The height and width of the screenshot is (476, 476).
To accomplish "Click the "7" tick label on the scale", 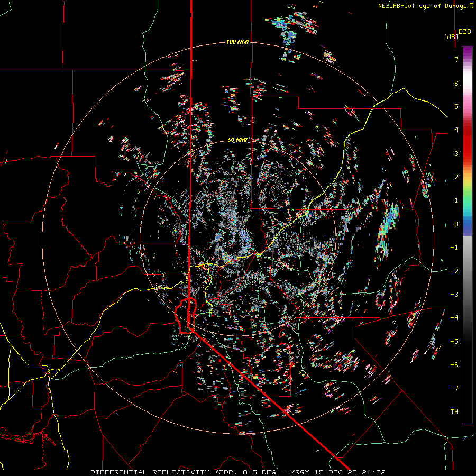I will pyautogui.click(x=456, y=59).
